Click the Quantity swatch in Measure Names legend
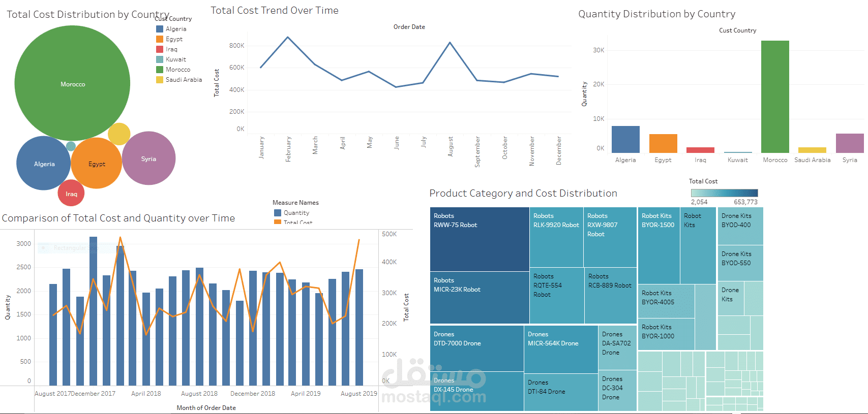The image size is (868, 414). (278, 213)
